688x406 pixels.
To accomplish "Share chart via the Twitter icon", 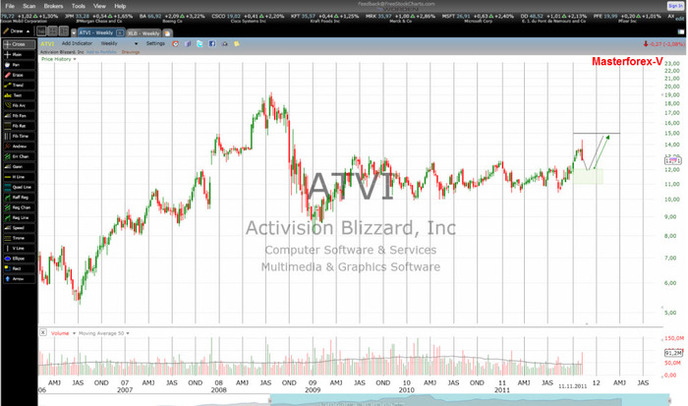I will point(200,44).
